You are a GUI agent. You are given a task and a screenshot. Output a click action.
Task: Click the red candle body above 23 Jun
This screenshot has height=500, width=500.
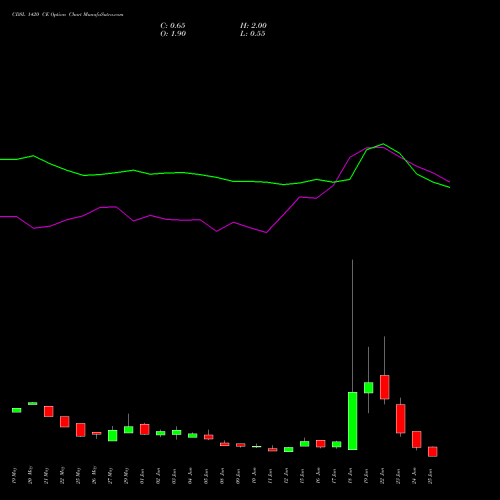click(x=401, y=419)
